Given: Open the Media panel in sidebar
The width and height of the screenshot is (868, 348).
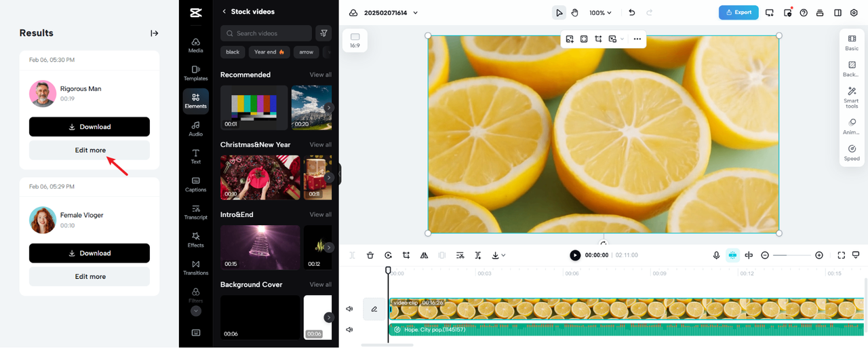Looking at the screenshot, I should point(195,45).
